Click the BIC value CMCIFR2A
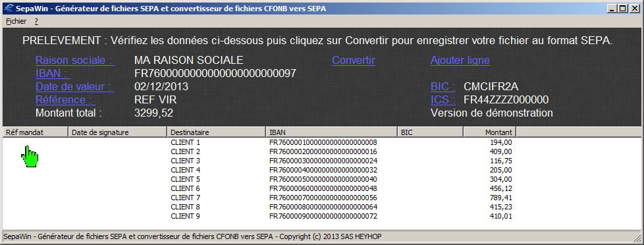The image size is (644, 245). point(491,87)
